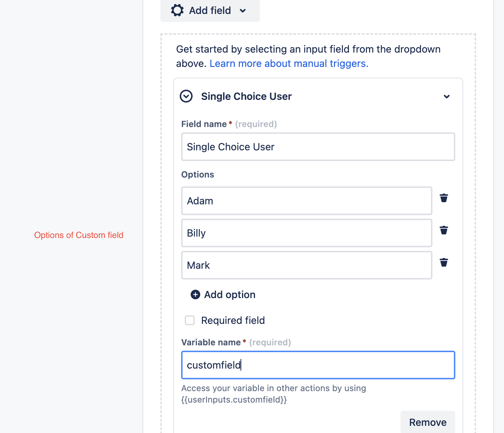The image size is (504, 433).
Task: Focus the Variable name customfield input
Action: click(x=318, y=365)
